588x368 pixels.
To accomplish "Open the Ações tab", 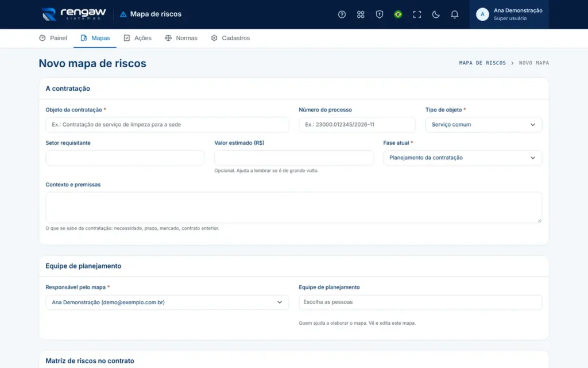I will [138, 38].
